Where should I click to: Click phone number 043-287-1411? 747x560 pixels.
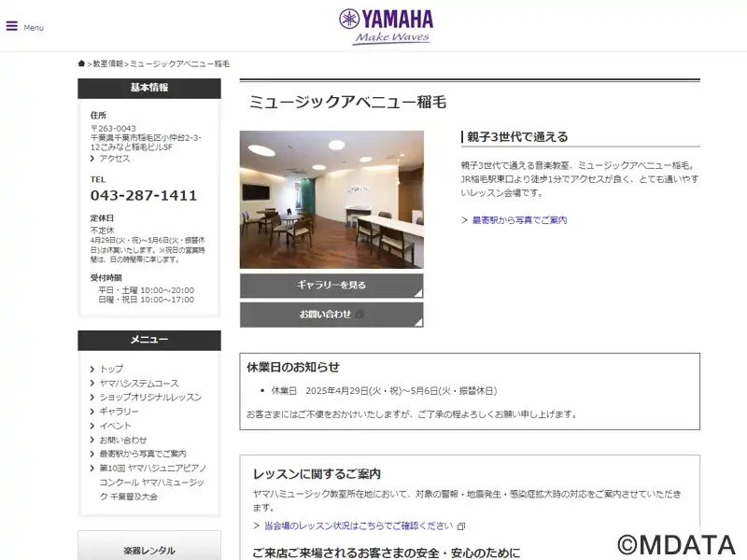click(x=144, y=195)
